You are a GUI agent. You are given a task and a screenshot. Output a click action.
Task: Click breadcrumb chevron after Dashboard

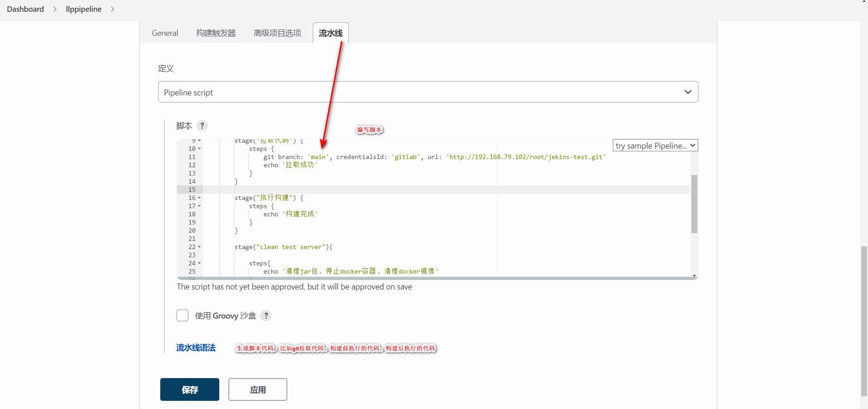(x=55, y=9)
